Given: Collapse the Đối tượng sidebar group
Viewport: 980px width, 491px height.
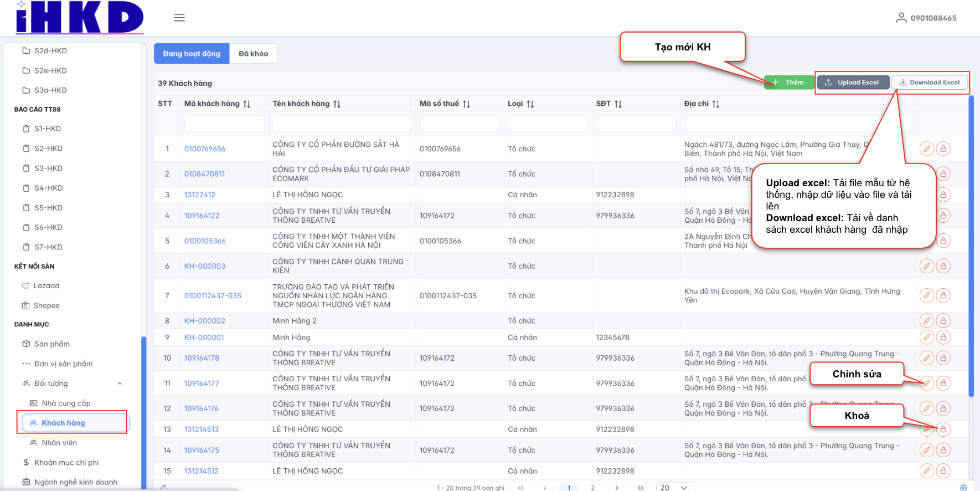Looking at the screenshot, I should (120, 383).
